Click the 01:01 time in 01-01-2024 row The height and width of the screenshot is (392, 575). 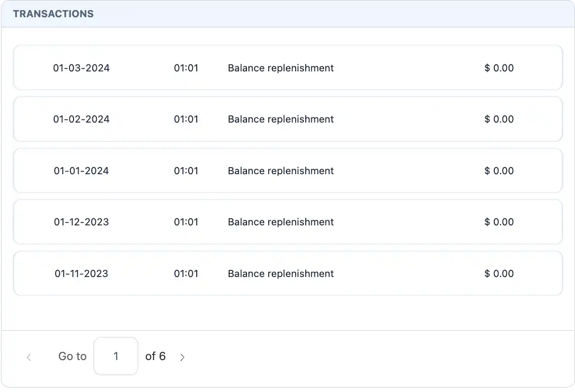tap(186, 171)
